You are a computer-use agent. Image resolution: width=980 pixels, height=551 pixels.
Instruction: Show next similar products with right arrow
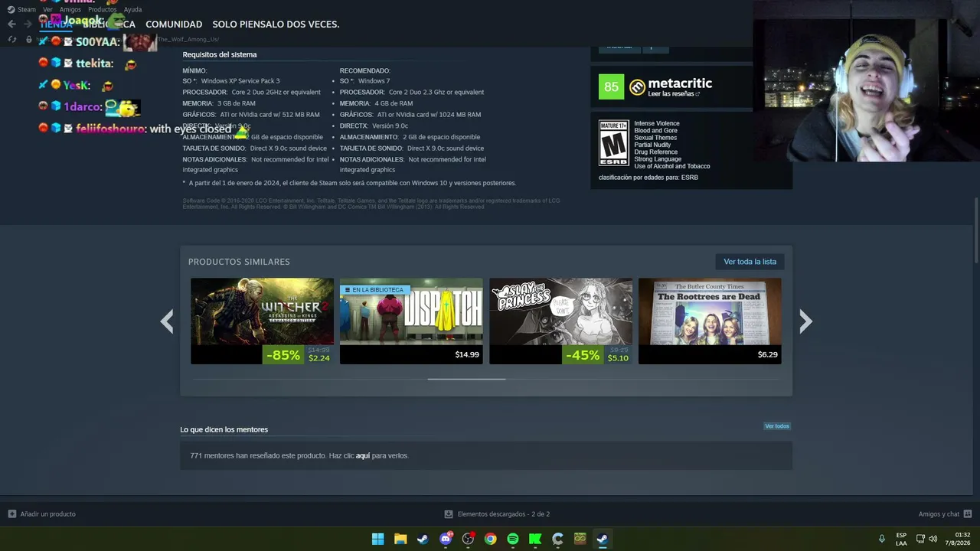click(805, 321)
